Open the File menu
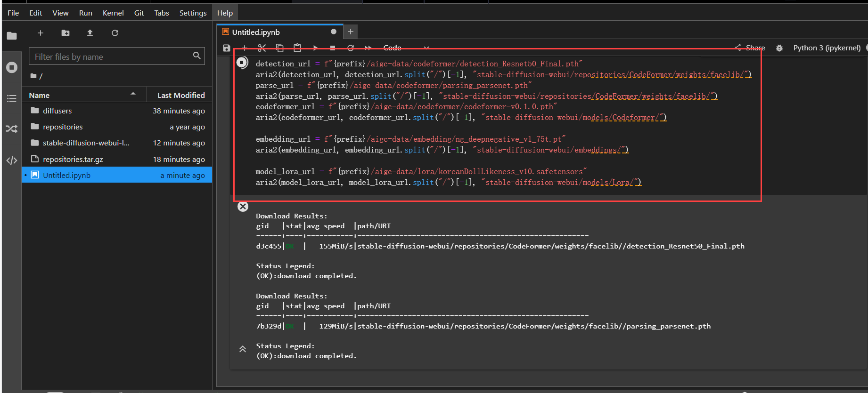 pyautogui.click(x=13, y=13)
